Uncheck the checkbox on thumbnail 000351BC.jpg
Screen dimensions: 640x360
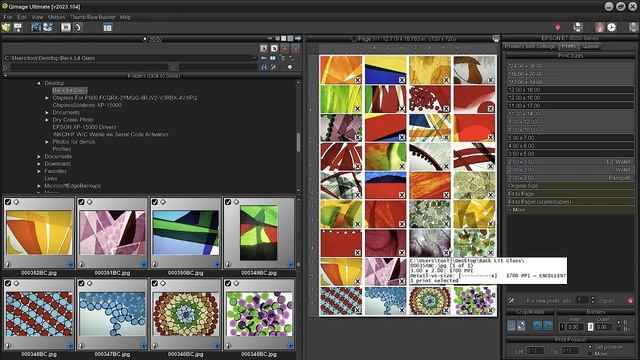pyautogui.click(x=81, y=202)
